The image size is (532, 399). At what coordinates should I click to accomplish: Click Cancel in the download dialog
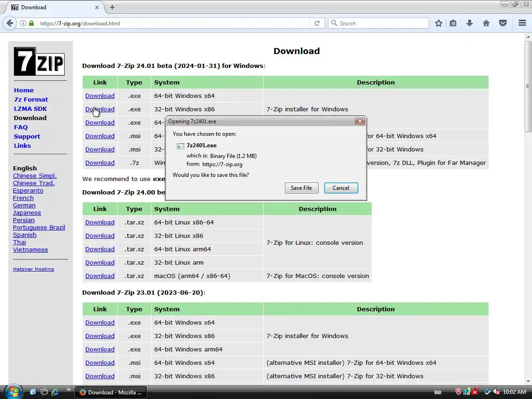click(341, 188)
